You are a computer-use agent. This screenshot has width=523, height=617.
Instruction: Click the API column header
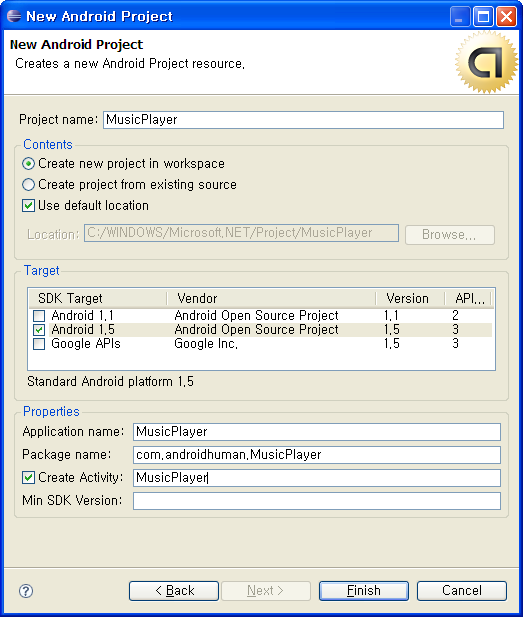click(468, 298)
